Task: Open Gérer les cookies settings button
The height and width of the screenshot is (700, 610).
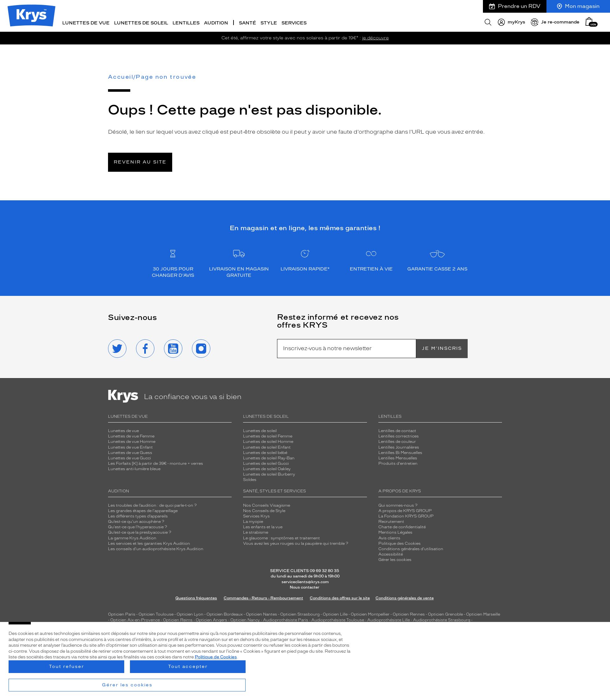Action: click(127, 685)
